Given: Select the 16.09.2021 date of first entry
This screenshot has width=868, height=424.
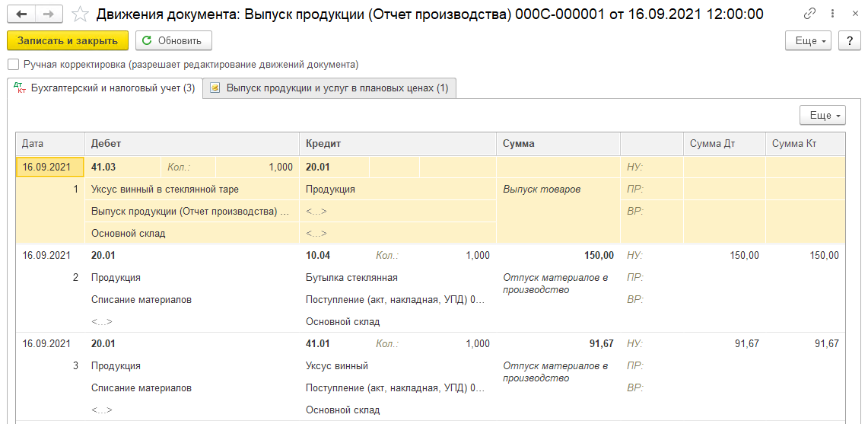Looking at the screenshot, I should click(49, 167).
